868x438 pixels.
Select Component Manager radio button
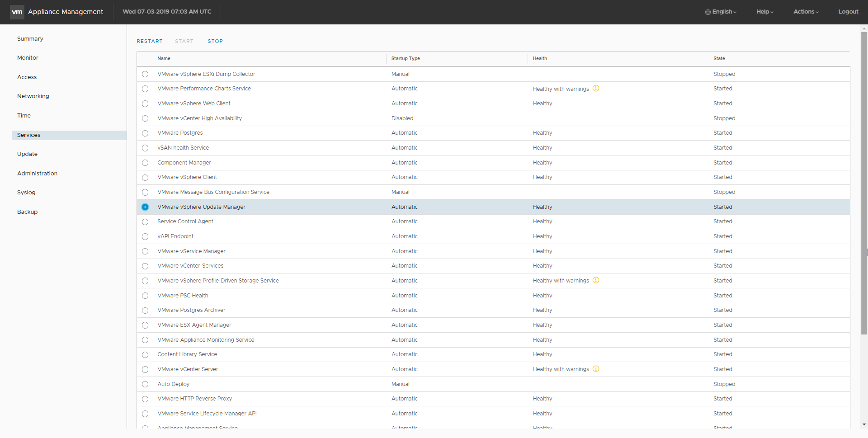[145, 163]
